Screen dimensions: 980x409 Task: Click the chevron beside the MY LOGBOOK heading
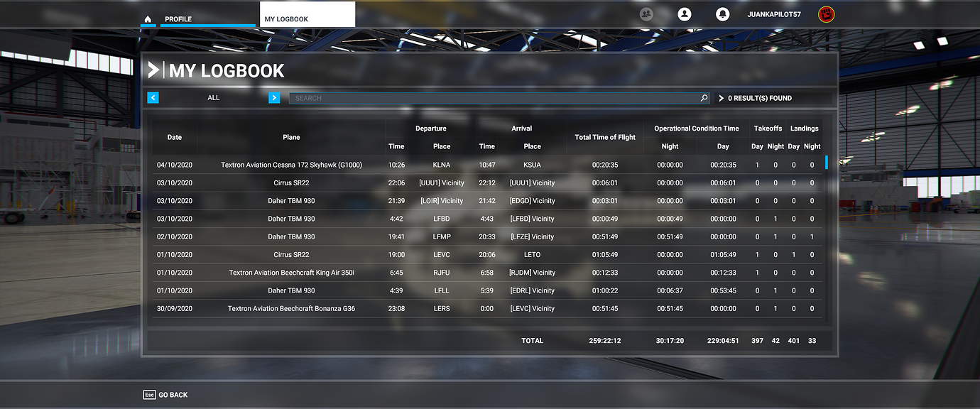(x=156, y=70)
